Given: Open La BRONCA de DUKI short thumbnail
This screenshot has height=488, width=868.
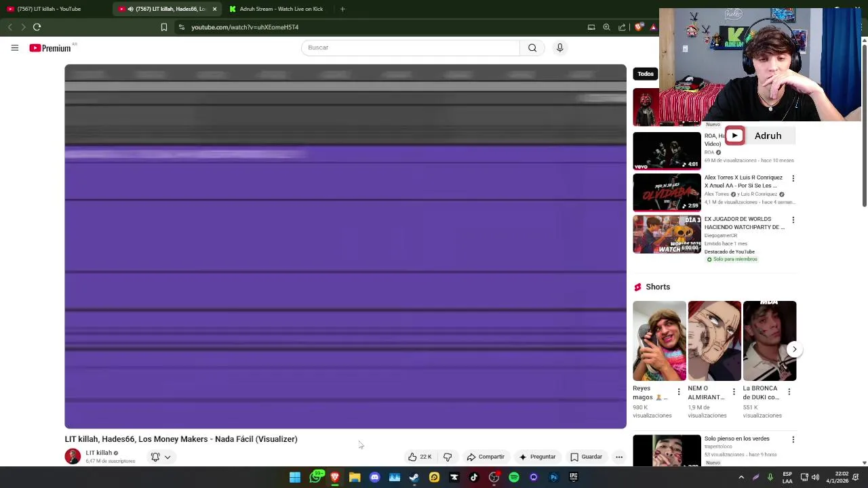Looking at the screenshot, I should coord(769,341).
